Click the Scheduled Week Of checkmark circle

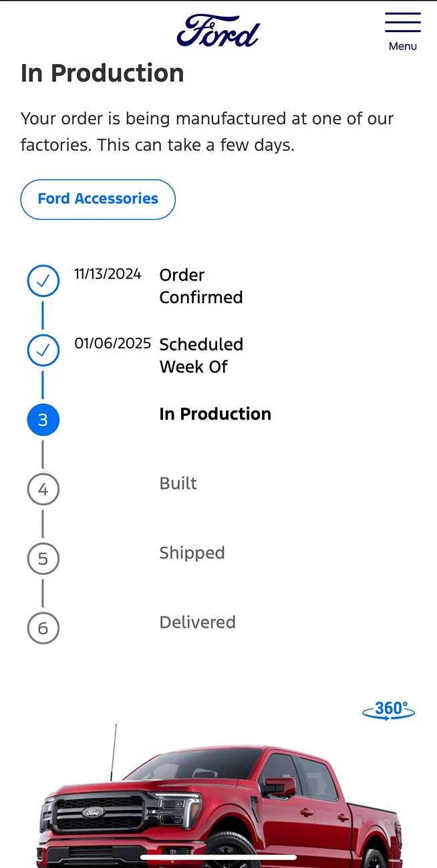(43, 351)
